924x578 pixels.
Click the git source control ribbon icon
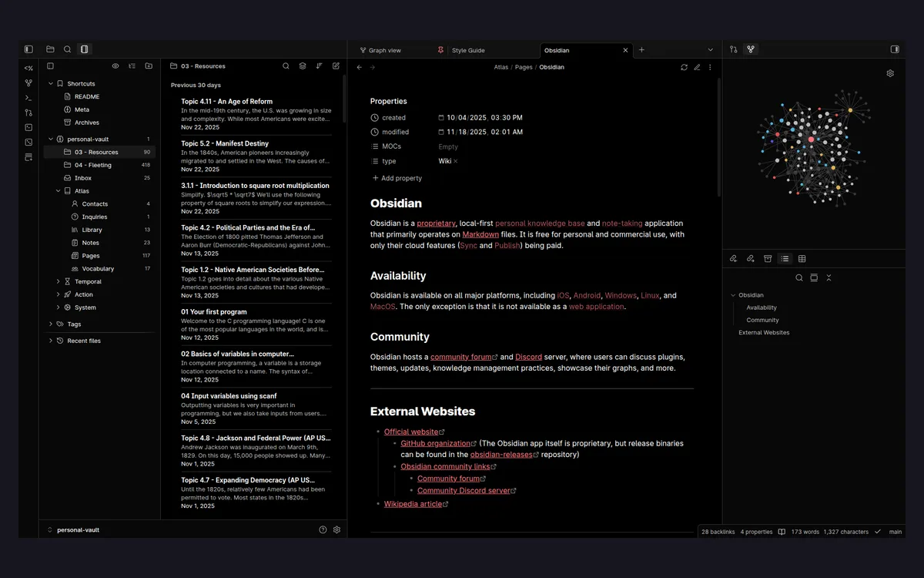coord(28,113)
